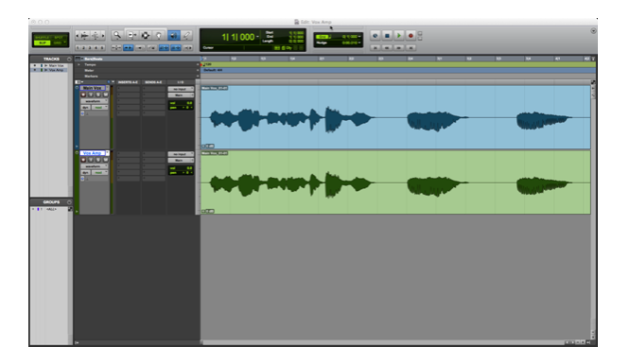Record-enable the Main Vox track
The width and height of the screenshot is (630, 364).
coord(83,95)
